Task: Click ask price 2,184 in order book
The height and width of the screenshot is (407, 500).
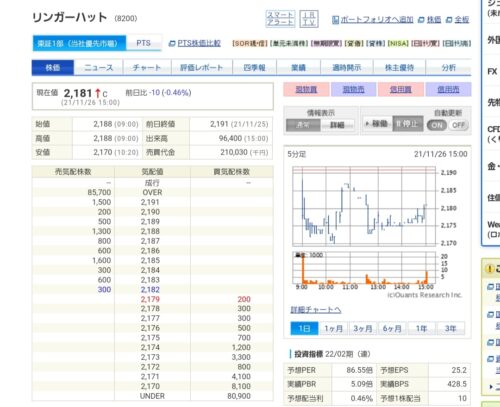Action: (150, 270)
